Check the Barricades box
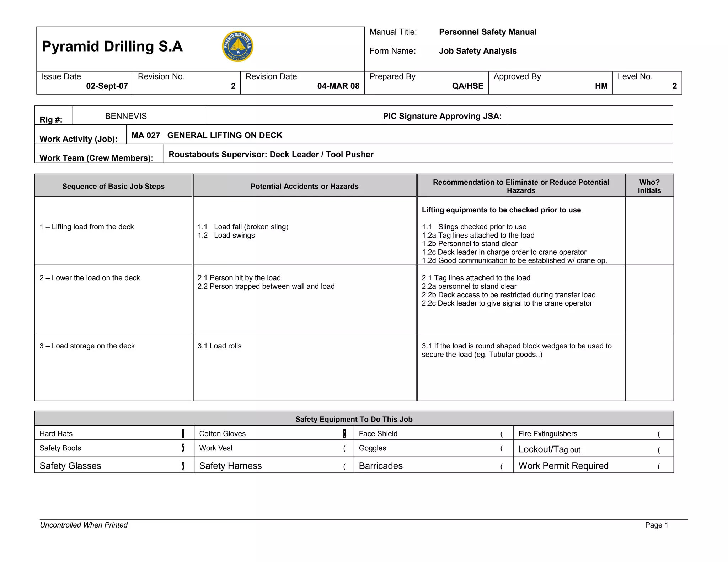Viewport: 728px width, 562px height. (502, 466)
